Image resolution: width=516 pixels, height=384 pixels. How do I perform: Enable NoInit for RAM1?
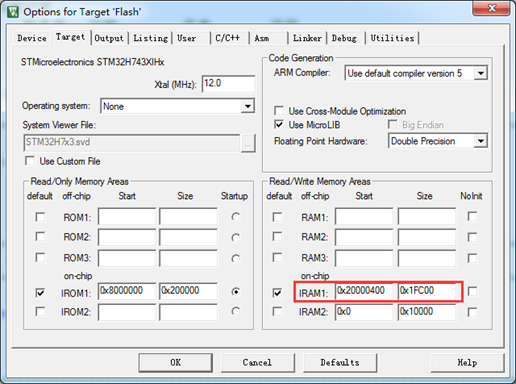472,216
